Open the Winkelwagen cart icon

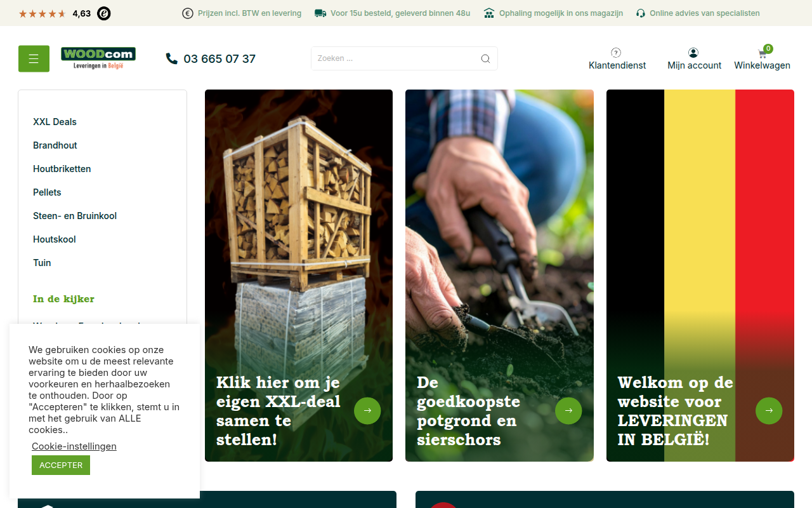tap(763, 53)
